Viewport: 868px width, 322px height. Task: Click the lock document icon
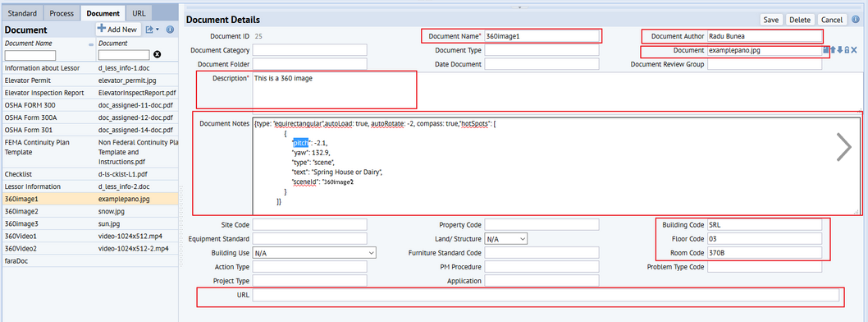(x=847, y=50)
